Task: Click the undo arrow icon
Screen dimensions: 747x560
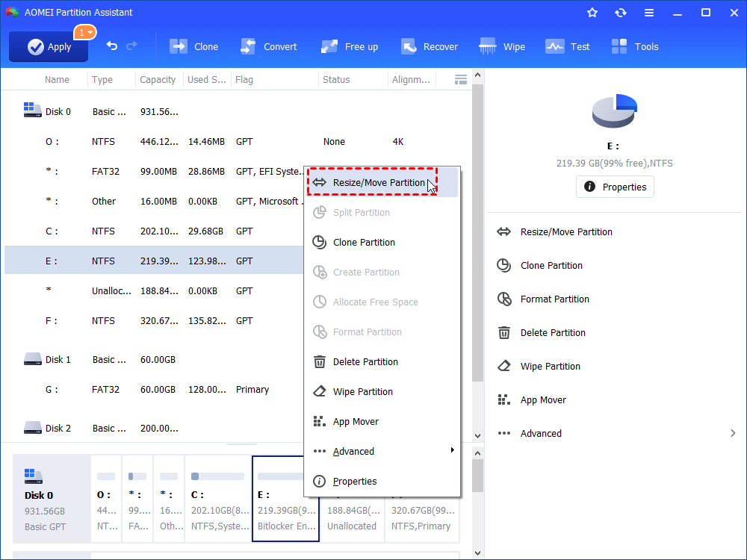Action: tap(112, 46)
